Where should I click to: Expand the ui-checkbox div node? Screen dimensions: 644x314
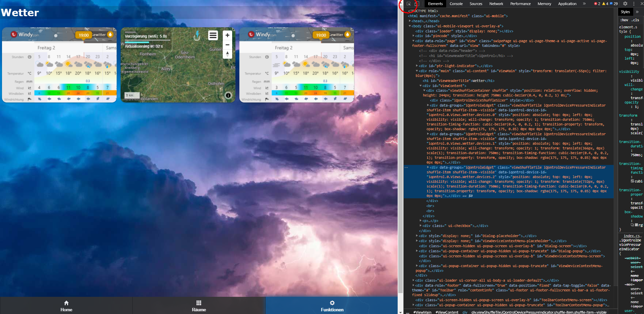tap(421, 226)
